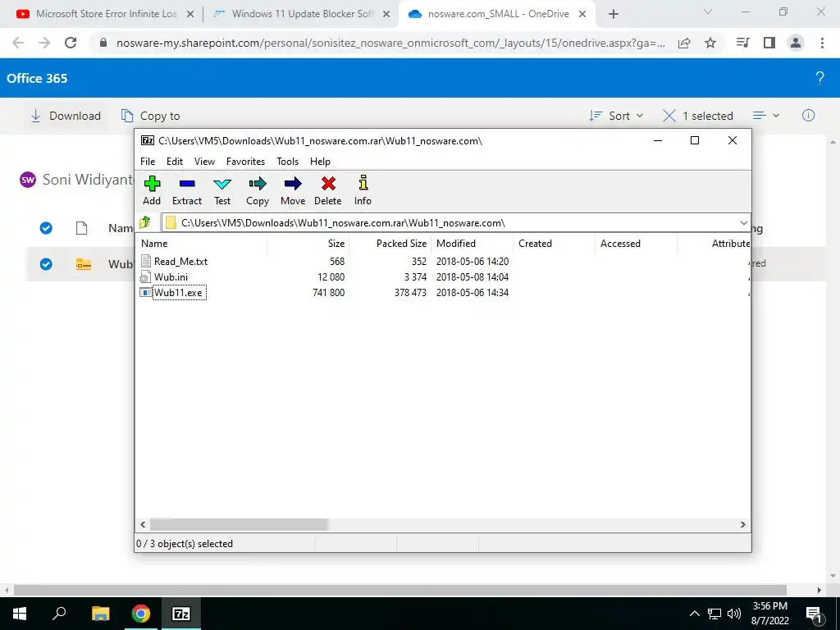
Task: Close the nosware.com_SMALL OneDrive tab
Action: click(582, 15)
